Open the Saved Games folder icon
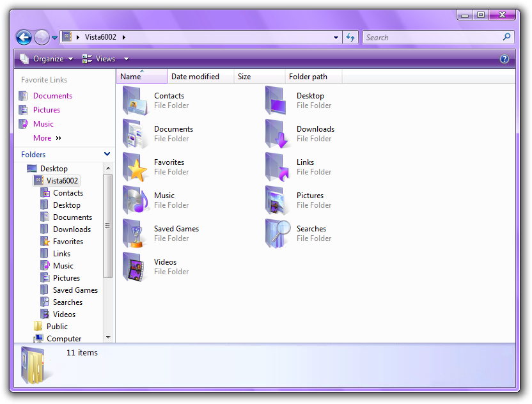 tap(135, 234)
